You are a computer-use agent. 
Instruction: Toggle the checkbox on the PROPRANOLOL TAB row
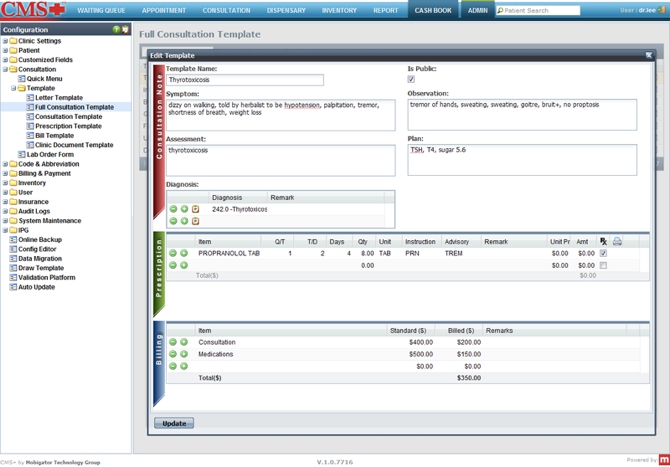[603, 254]
